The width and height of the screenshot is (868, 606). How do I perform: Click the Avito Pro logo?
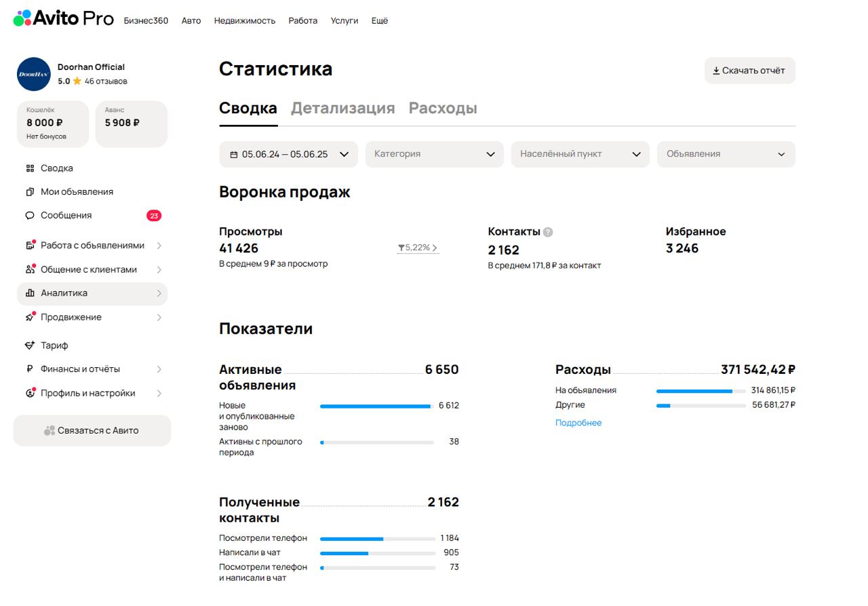click(x=61, y=19)
